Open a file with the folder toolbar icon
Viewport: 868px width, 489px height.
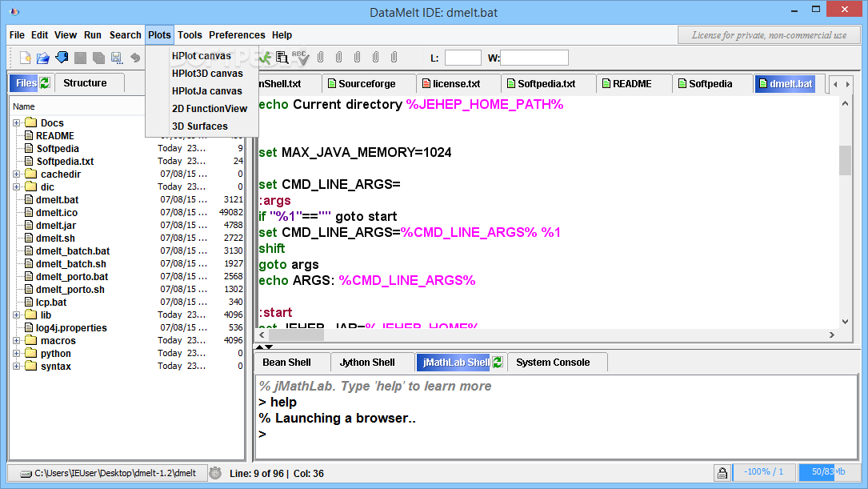(x=43, y=57)
